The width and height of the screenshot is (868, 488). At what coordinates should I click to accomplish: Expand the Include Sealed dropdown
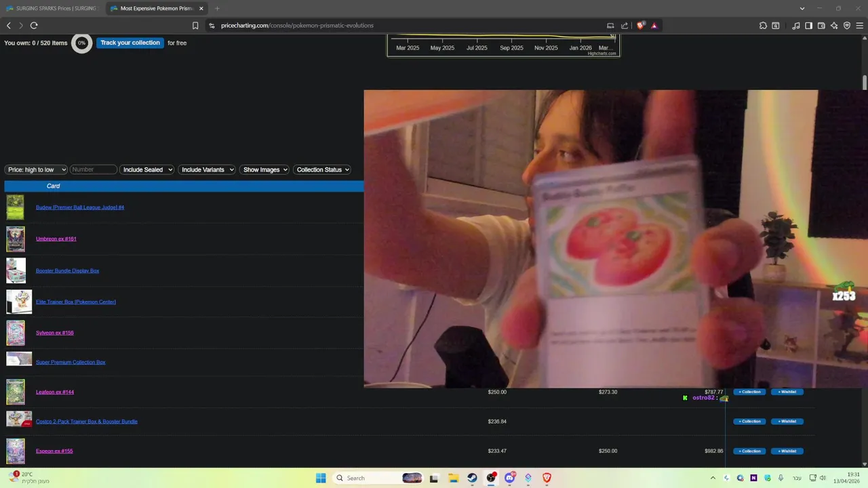click(147, 169)
